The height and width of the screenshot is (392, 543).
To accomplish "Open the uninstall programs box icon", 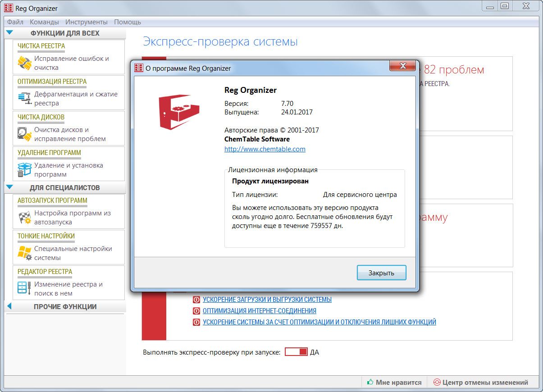I will [24, 170].
